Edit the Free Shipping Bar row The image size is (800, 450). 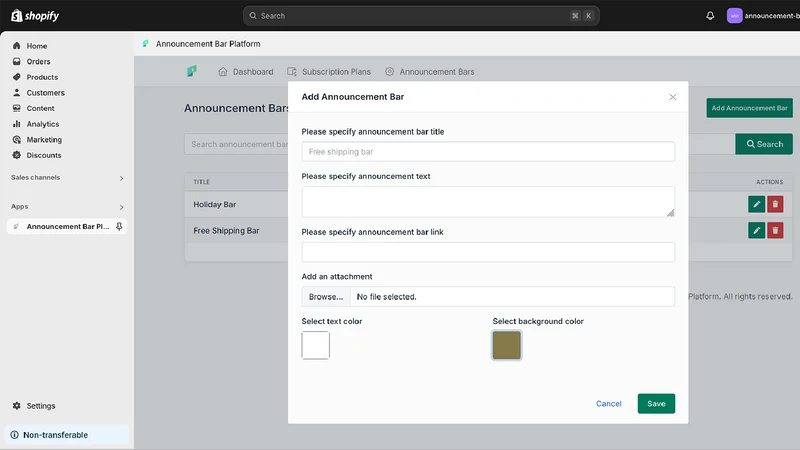(x=756, y=230)
